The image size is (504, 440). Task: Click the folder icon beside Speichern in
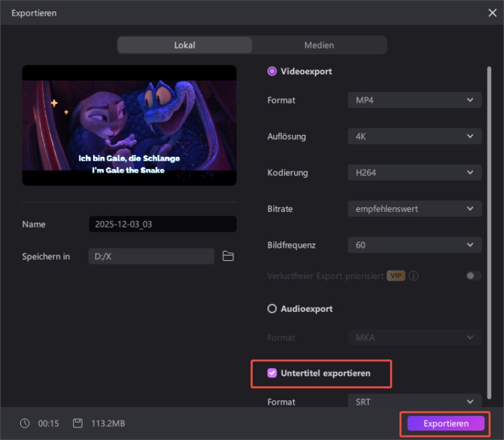(x=228, y=256)
